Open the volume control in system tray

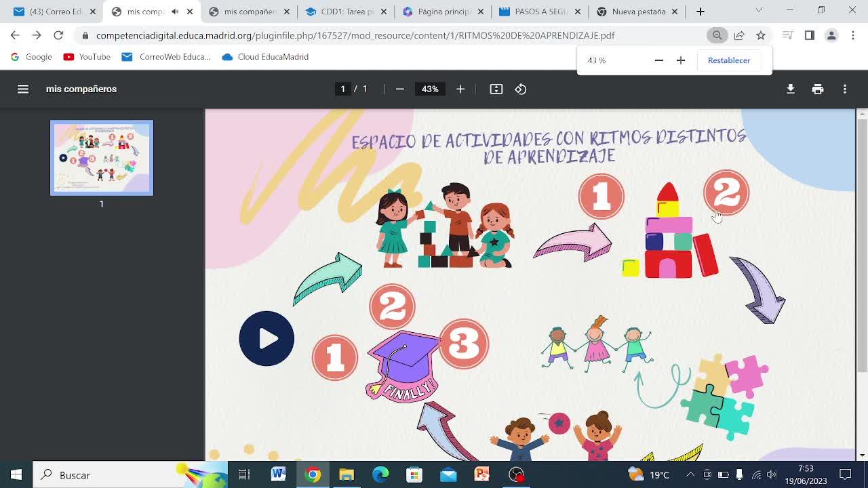click(771, 474)
